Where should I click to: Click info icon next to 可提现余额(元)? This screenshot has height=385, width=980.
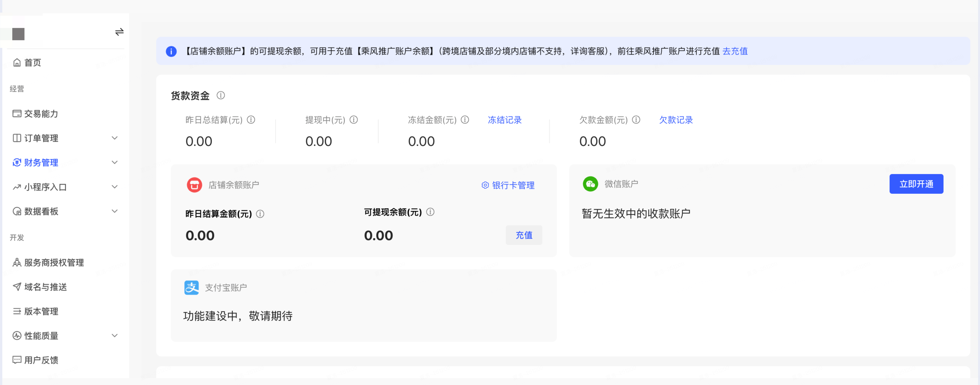click(x=430, y=212)
